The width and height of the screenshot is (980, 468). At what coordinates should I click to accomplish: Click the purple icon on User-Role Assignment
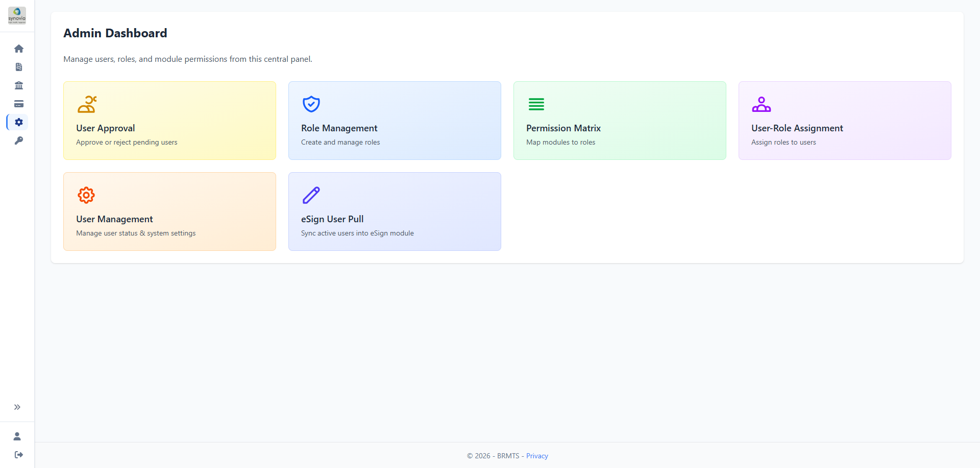pyautogui.click(x=762, y=104)
